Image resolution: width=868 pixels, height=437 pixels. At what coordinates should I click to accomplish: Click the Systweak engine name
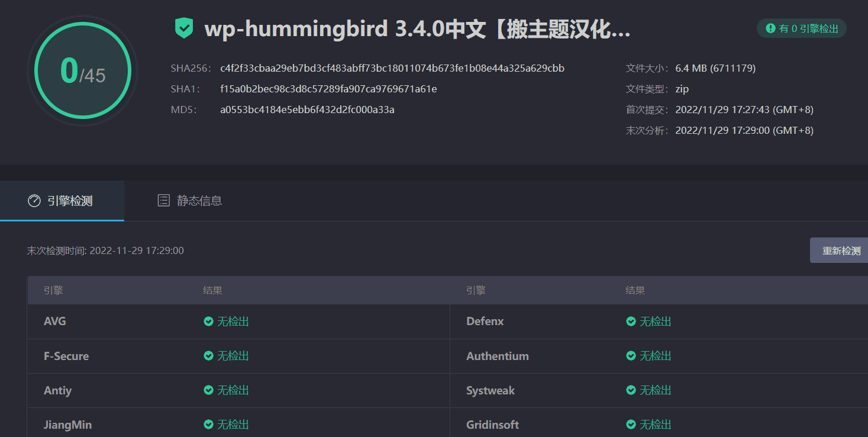[x=491, y=390]
